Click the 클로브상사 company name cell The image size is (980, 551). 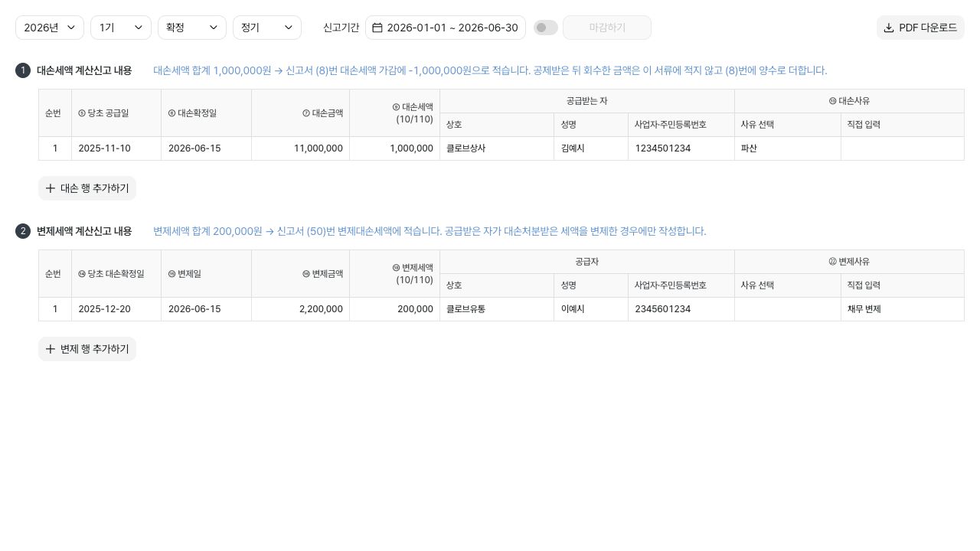coord(497,148)
